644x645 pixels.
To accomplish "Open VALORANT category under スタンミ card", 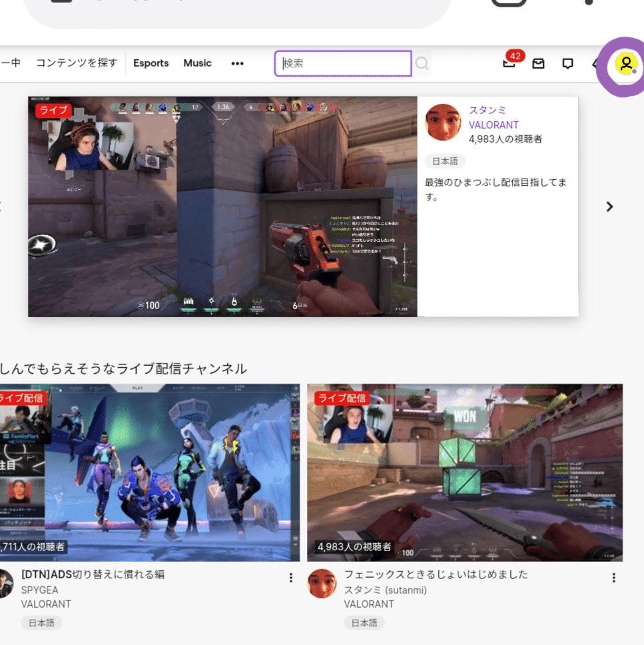I will 369,604.
